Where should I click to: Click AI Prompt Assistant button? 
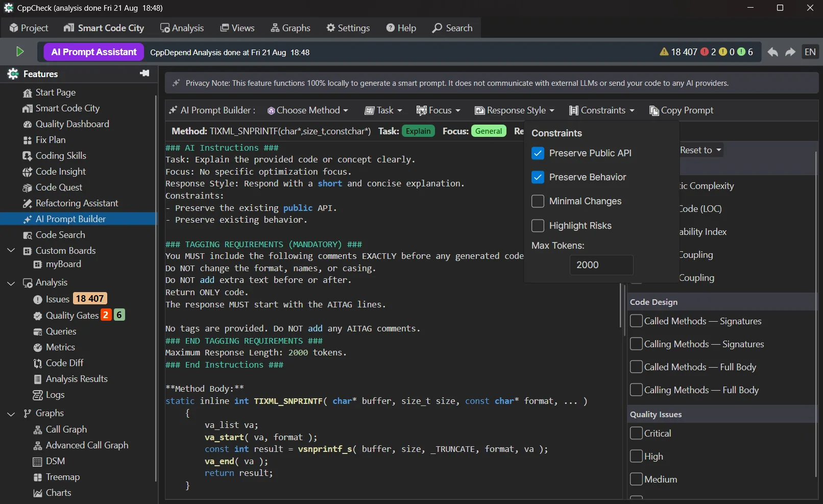point(94,52)
